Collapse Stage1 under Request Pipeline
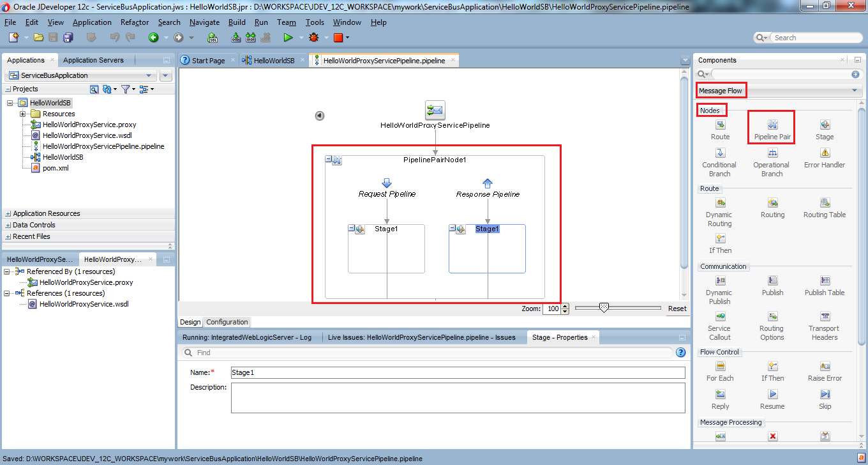The image size is (868, 465). [x=352, y=229]
